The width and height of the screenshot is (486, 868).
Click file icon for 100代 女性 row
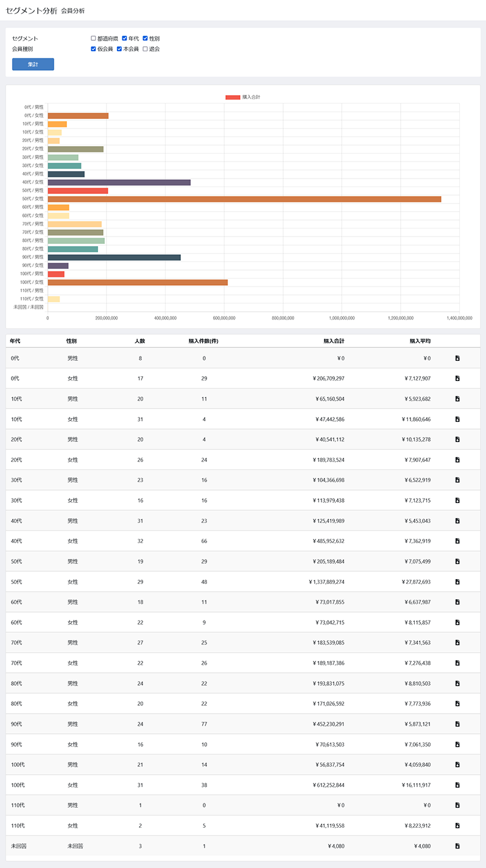tap(457, 785)
